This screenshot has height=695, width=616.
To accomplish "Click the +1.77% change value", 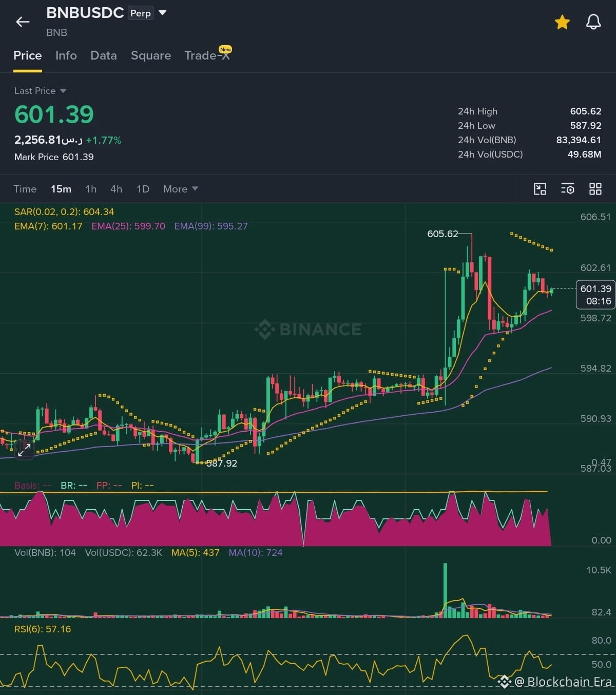I will [x=104, y=140].
